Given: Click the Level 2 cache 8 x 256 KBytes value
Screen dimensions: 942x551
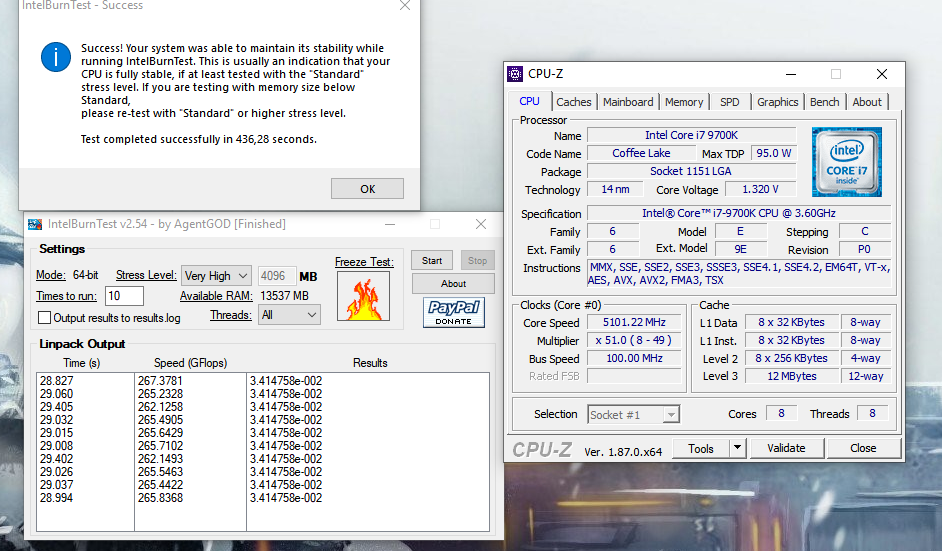Looking at the screenshot, I should (x=792, y=358).
